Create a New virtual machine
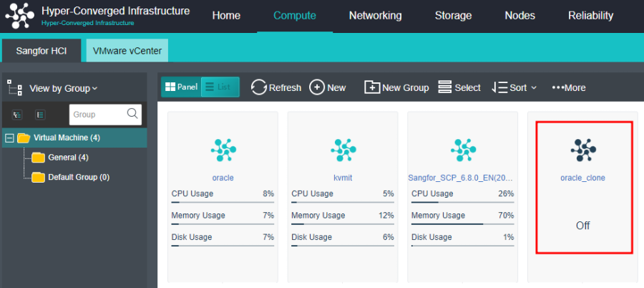The height and width of the screenshot is (288, 644). click(x=327, y=87)
